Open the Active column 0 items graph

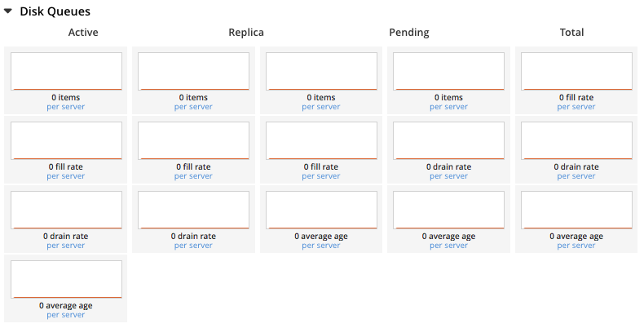[66, 71]
